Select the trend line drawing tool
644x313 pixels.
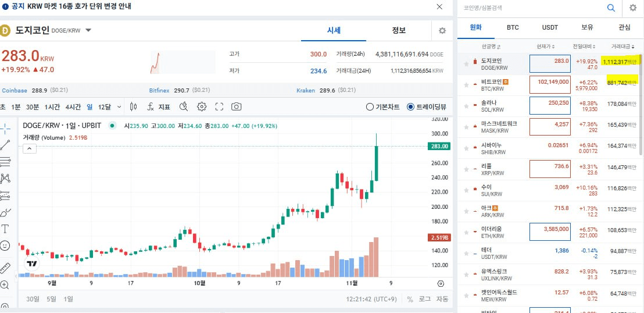coord(5,145)
